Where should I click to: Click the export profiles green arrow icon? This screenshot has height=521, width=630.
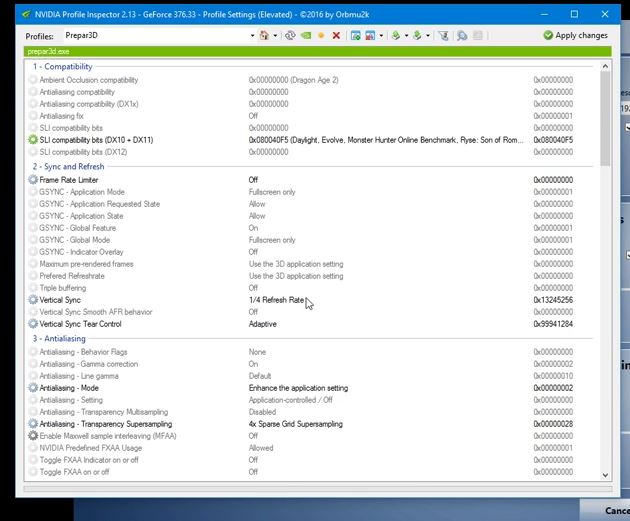click(x=396, y=35)
